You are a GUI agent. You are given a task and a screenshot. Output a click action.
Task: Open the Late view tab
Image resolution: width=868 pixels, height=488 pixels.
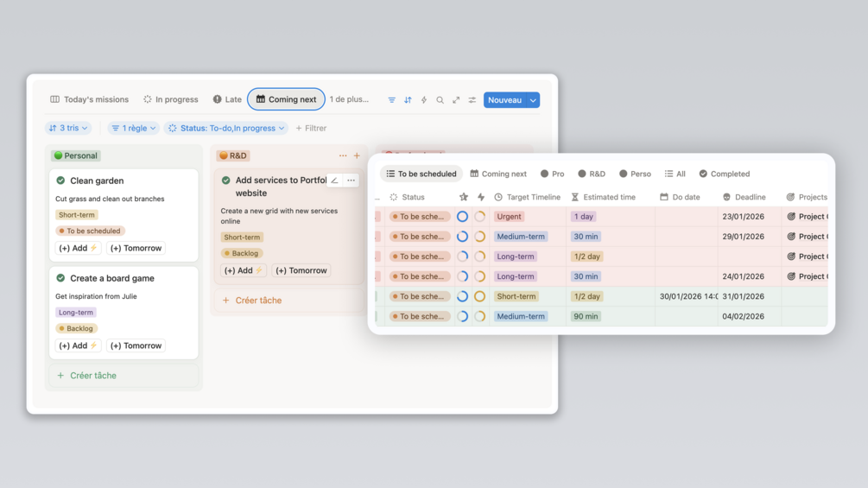pyautogui.click(x=227, y=99)
